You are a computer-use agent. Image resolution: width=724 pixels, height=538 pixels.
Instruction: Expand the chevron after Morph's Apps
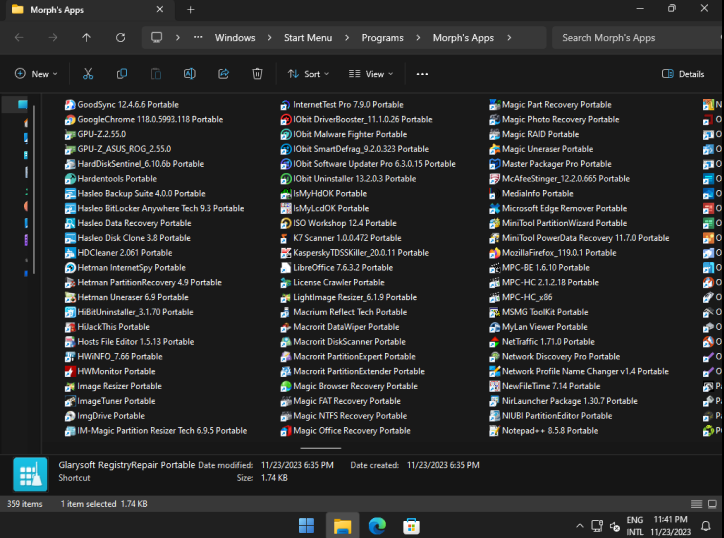[509, 37]
